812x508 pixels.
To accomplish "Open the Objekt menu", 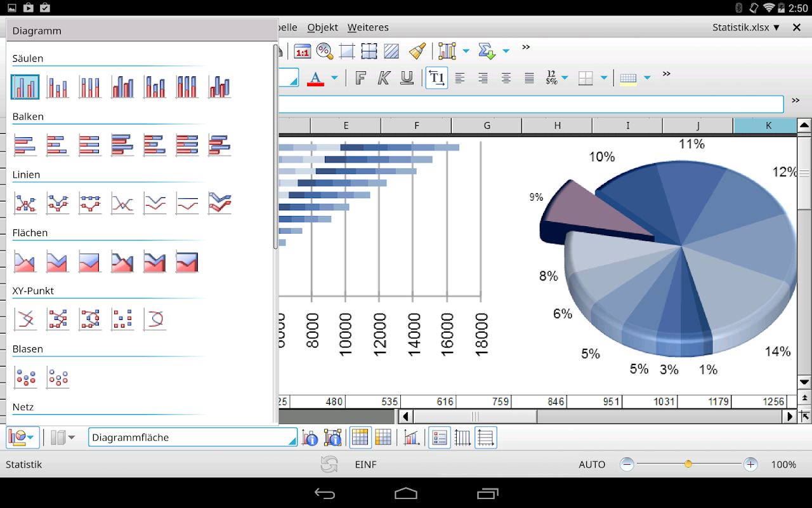I will tap(323, 27).
